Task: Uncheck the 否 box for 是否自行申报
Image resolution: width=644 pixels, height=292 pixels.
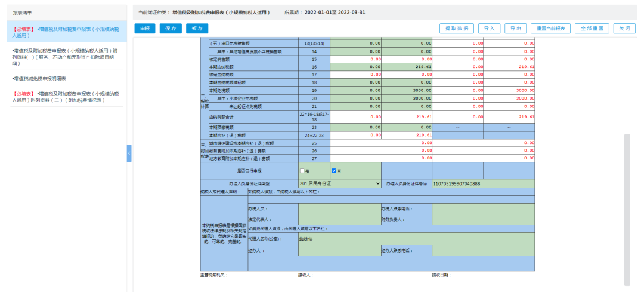Action: (334, 171)
